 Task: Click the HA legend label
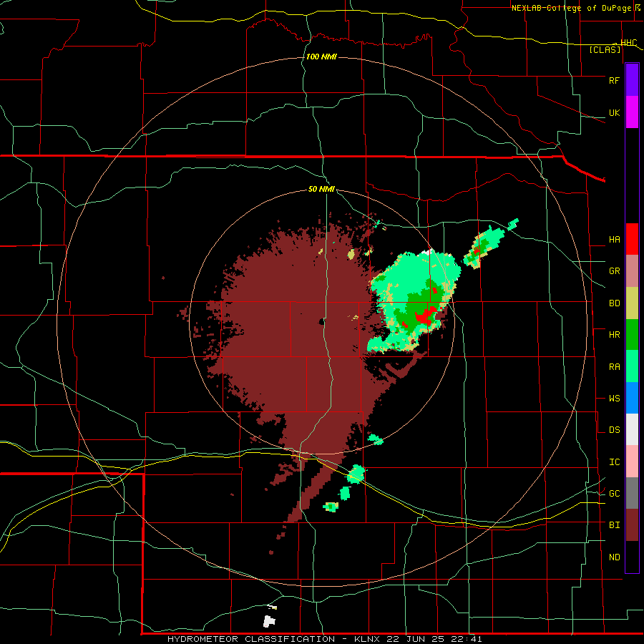coord(614,239)
